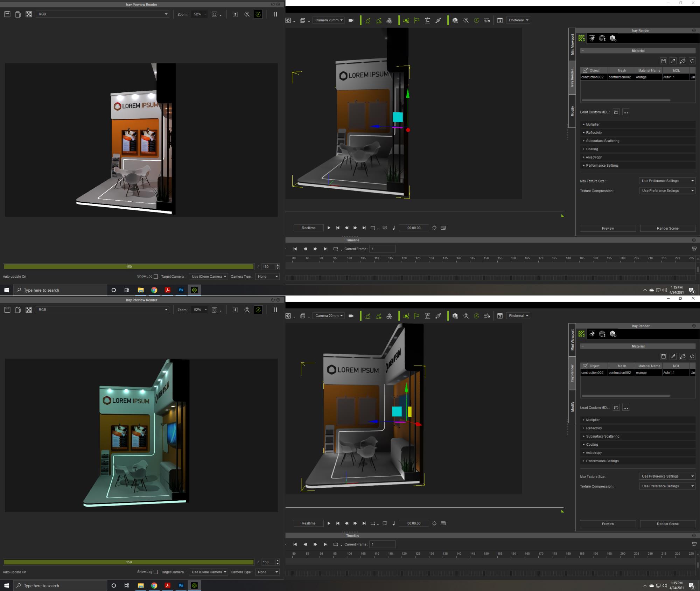Click the Realtime button in the top screenshot's playback bar
The image size is (700, 591).
coord(308,228)
